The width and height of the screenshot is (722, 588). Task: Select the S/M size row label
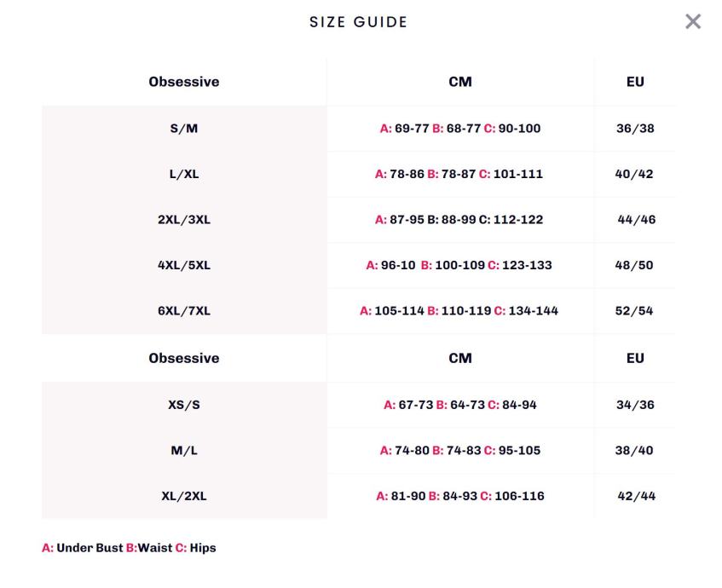[x=184, y=129]
